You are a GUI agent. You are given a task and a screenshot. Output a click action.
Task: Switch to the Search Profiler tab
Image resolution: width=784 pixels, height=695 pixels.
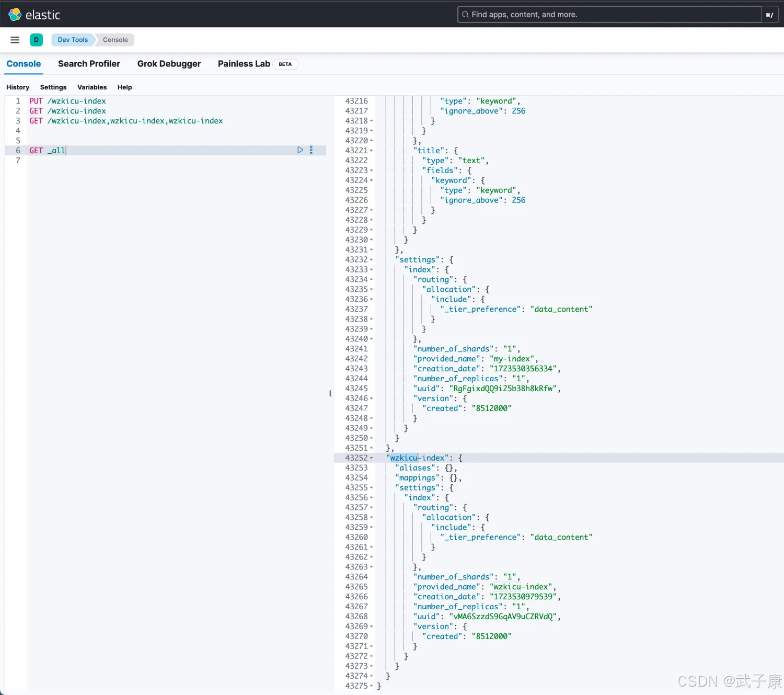click(89, 64)
